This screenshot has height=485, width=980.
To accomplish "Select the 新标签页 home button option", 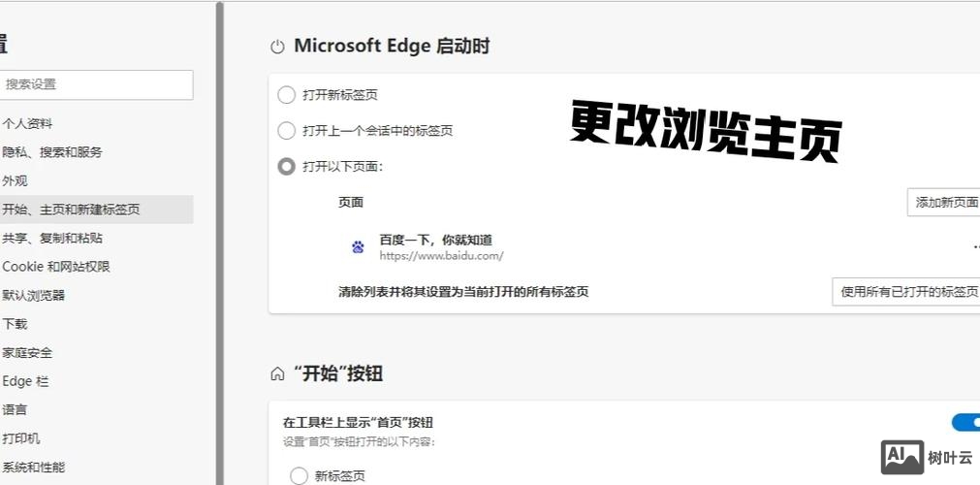I will (300, 476).
